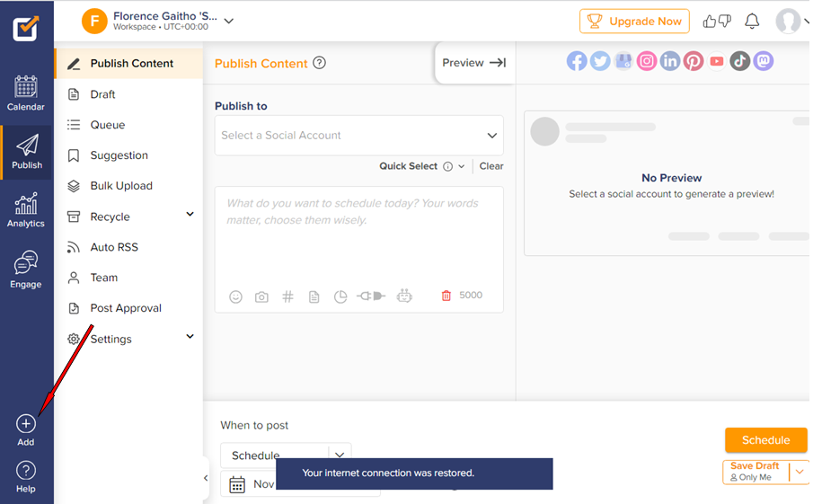813x504 pixels.
Task: Select the LinkedIn preview icon
Action: coord(670,61)
